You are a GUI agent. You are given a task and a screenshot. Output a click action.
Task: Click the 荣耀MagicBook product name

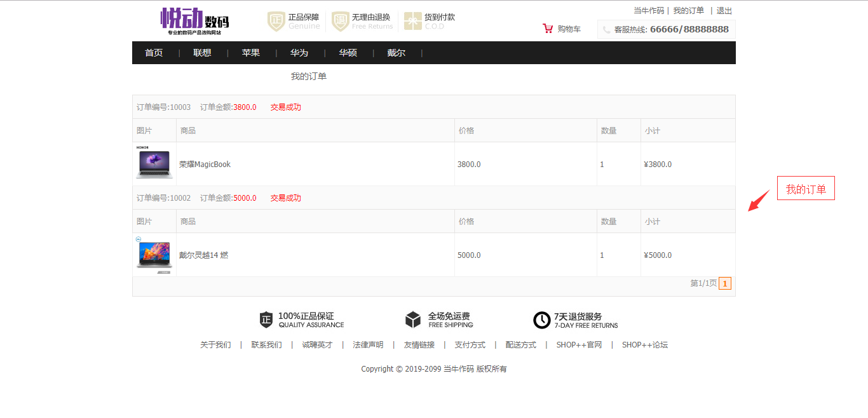tap(205, 165)
